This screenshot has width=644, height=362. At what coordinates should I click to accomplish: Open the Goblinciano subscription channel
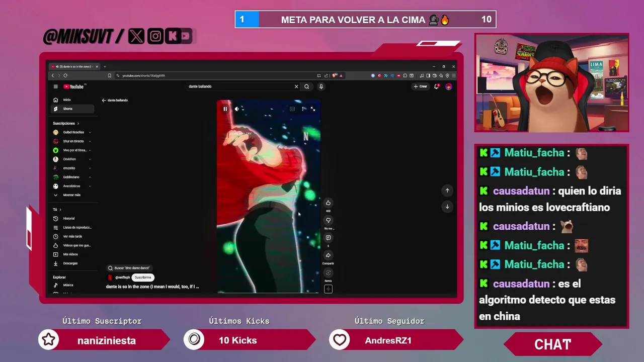pyautogui.click(x=72, y=177)
